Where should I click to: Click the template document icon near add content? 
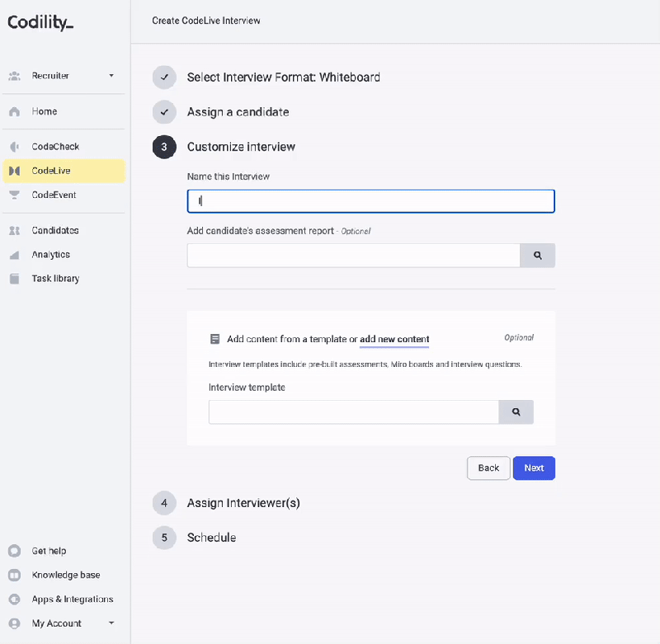coord(214,338)
